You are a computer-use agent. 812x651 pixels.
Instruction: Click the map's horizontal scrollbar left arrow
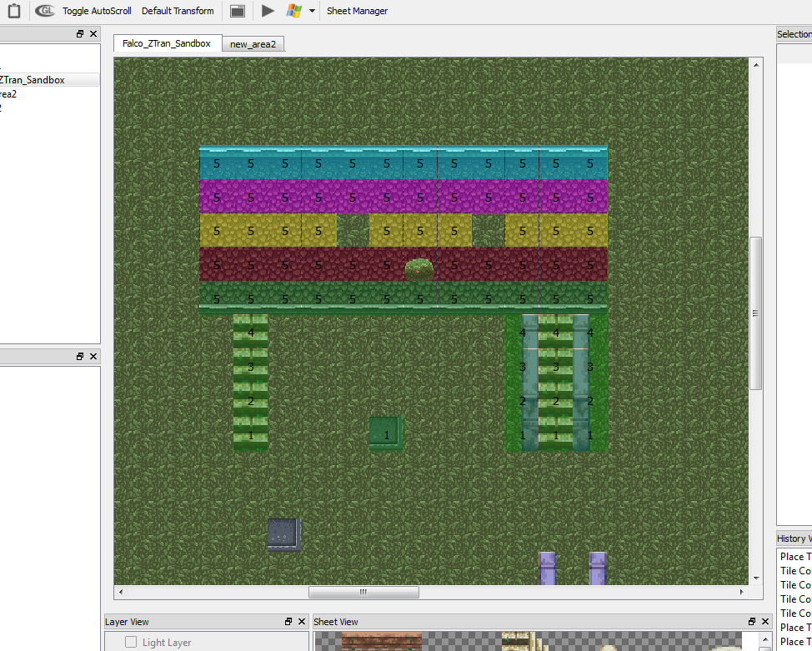pyautogui.click(x=121, y=592)
